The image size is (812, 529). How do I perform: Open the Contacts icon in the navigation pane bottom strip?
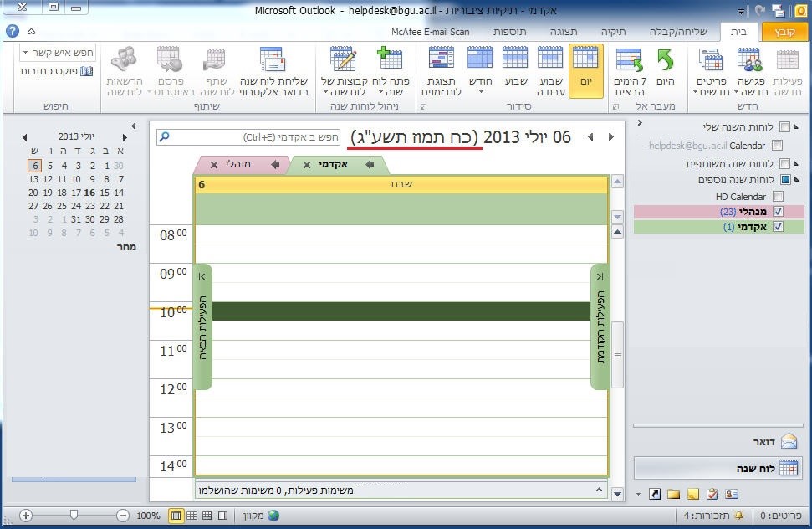pos(732,494)
